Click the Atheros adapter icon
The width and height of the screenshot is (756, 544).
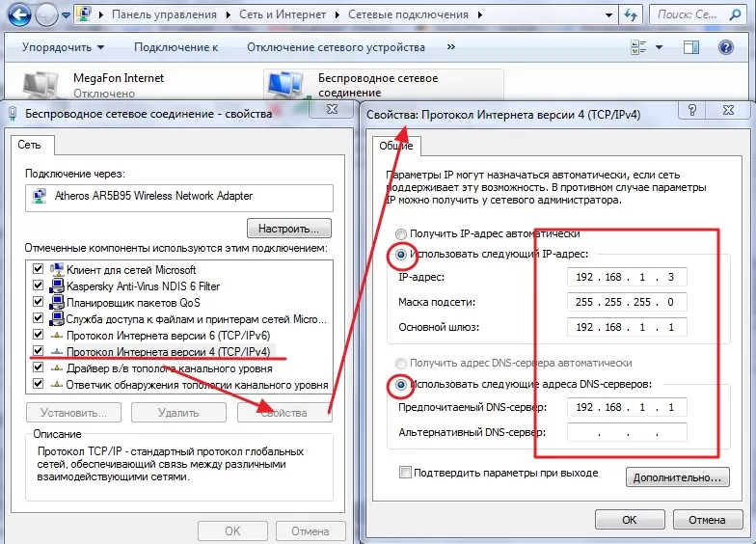pyautogui.click(x=40, y=196)
